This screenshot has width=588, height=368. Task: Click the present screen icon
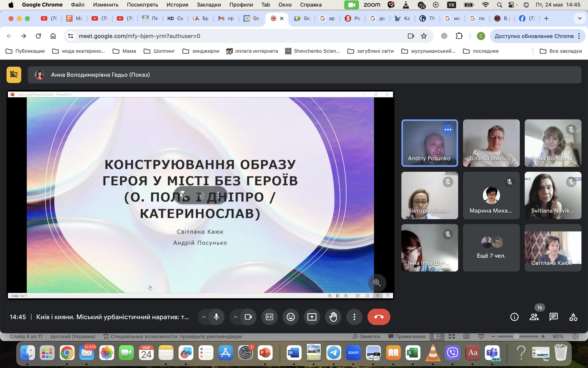pyautogui.click(x=312, y=317)
